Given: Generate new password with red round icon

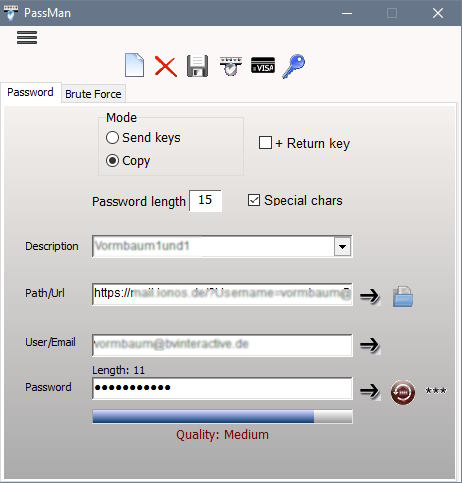Looking at the screenshot, I should (403, 392).
